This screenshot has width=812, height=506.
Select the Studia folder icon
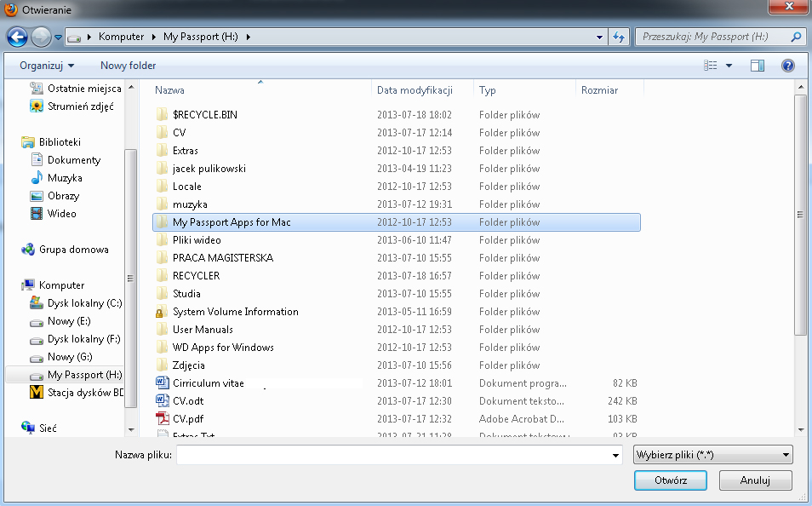tap(162, 293)
